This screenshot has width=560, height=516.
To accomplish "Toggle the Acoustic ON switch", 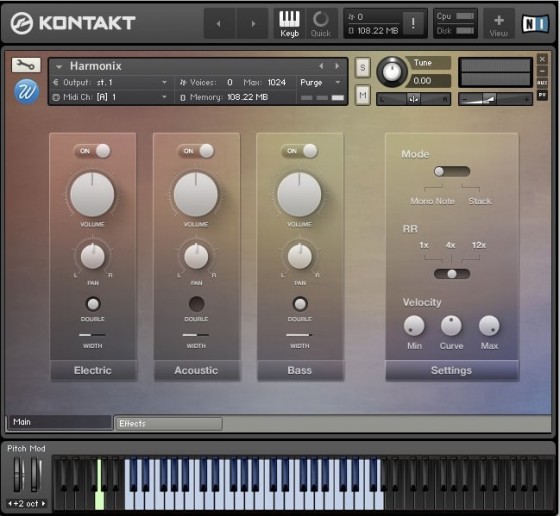I will click(196, 151).
